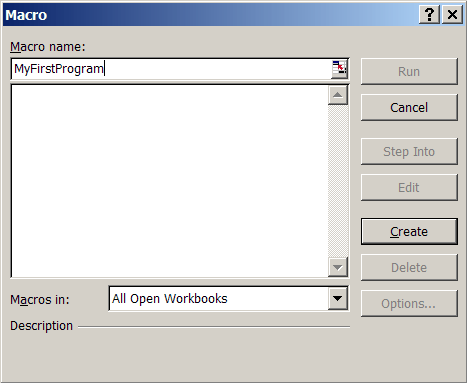Close the Macro dialog with the X

click(x=452, y=15)
